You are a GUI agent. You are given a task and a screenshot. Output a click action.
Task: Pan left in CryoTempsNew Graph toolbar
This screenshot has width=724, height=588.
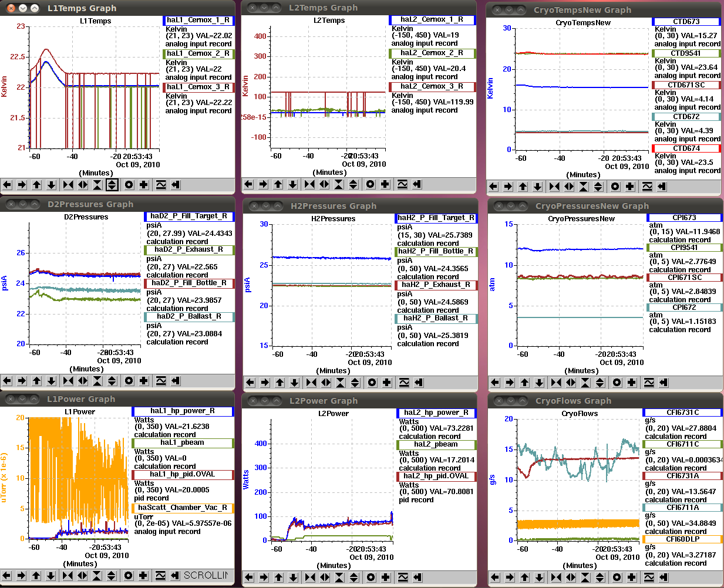pos(493,187)
